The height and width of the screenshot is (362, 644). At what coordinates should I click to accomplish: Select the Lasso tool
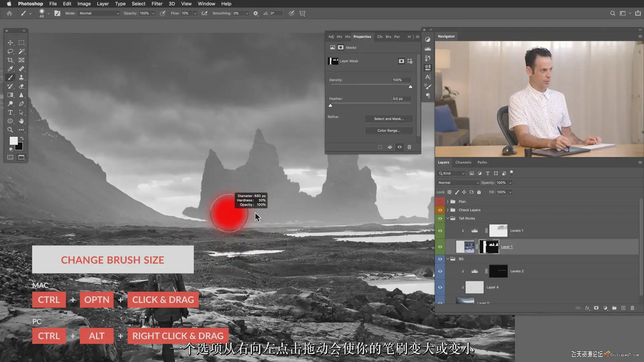coord(10,51)
